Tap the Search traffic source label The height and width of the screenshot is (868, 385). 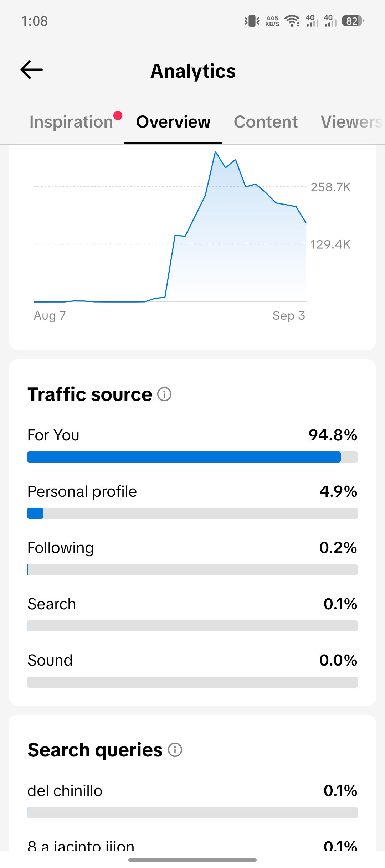[x=52, y=604]
